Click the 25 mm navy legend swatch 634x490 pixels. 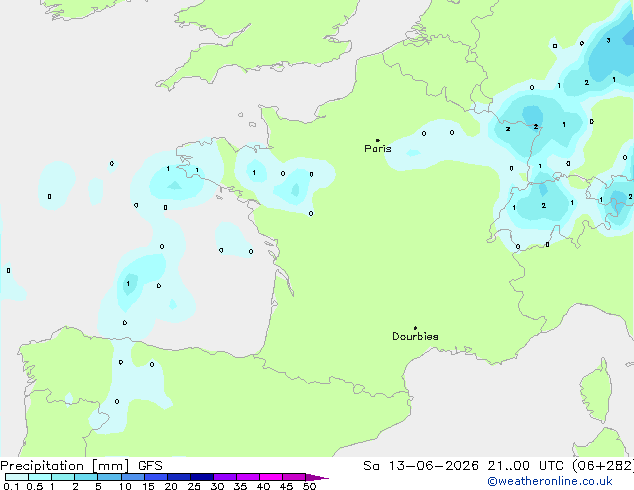[202, 477]
